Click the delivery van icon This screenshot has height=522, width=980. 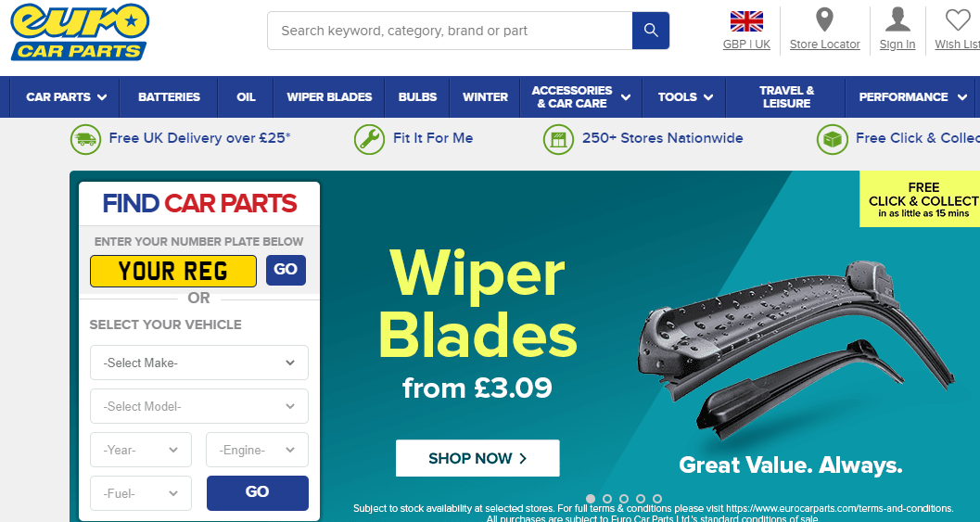[x=85, y=139]
